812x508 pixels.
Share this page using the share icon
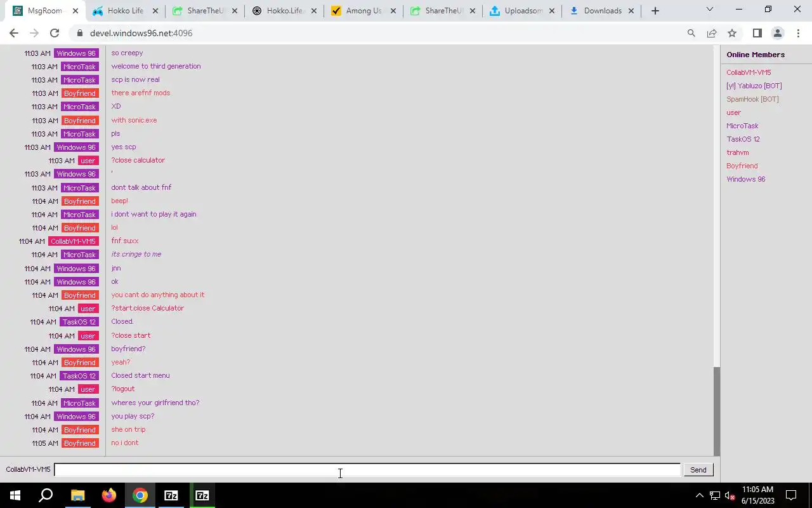pyautogui.click(x=712, y=33)
